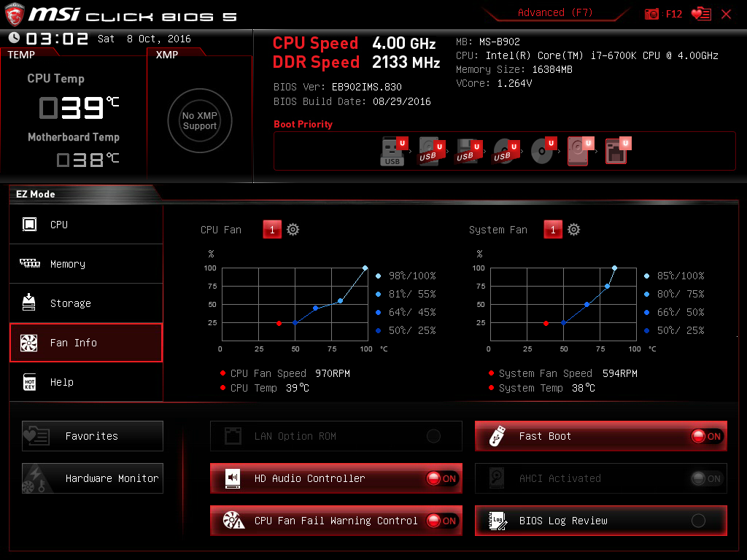Screen dimensions: 747x560
Task: Open the Memory section
Action: click(86, 264)
